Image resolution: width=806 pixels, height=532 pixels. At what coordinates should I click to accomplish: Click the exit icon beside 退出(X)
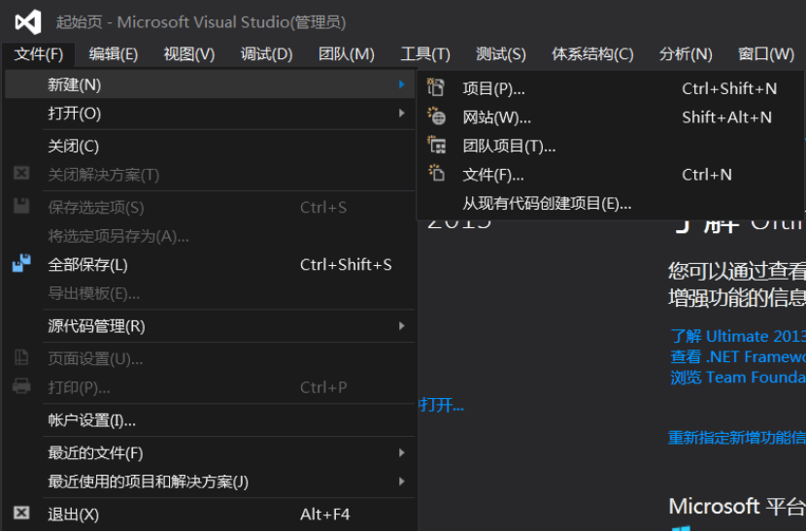point(21,513)
